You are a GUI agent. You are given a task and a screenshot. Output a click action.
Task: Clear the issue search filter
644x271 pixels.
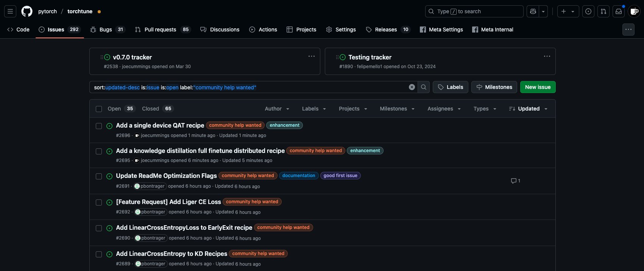click(x=412, y=87)
